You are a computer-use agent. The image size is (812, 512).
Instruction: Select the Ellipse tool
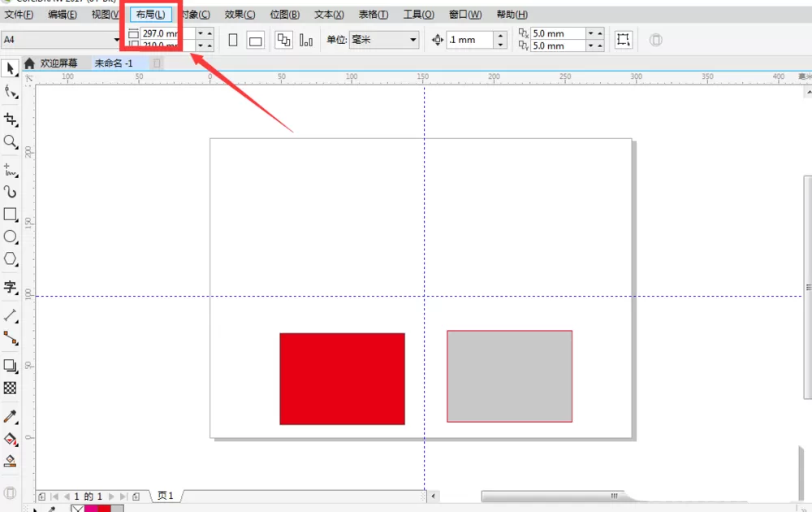coord(11,236)
